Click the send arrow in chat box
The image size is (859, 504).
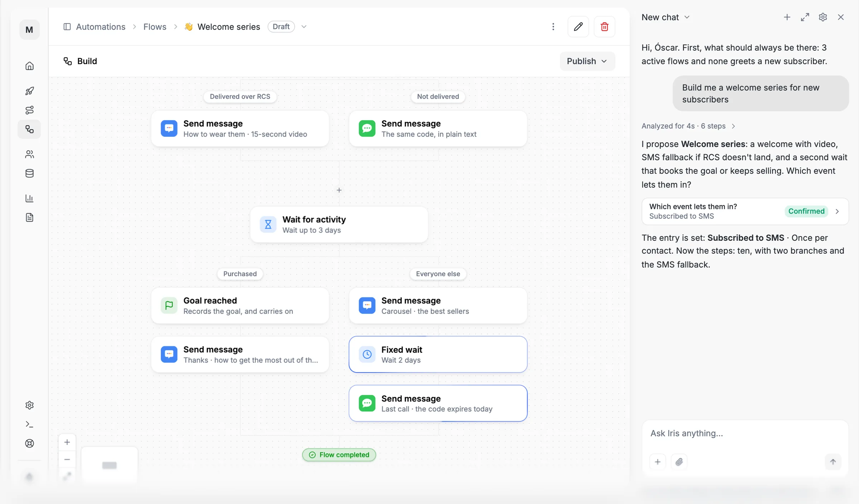click(x=833, y=462)
